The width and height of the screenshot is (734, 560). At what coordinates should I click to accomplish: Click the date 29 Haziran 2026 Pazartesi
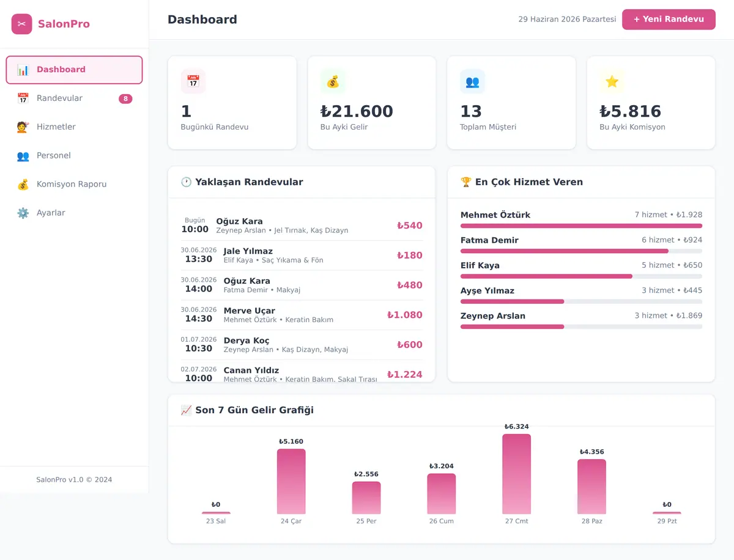[x=567, y=20]
